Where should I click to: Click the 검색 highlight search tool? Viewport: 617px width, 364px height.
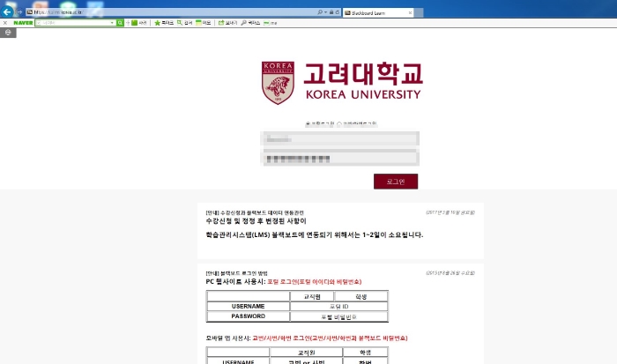pyautogui.click(x=184, y=23)
